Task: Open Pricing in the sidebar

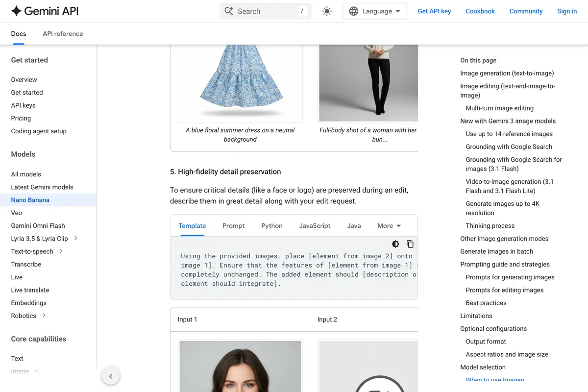Action: (21, 118)
